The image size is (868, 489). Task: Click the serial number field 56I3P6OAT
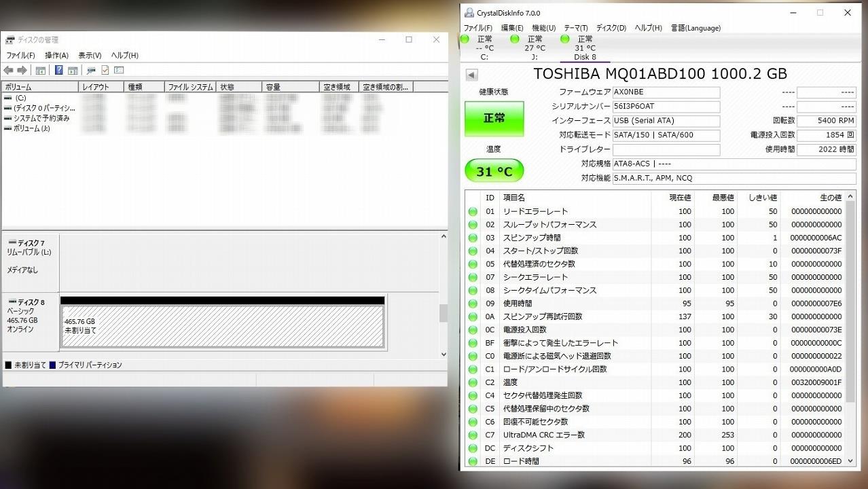tap(666, 107)
